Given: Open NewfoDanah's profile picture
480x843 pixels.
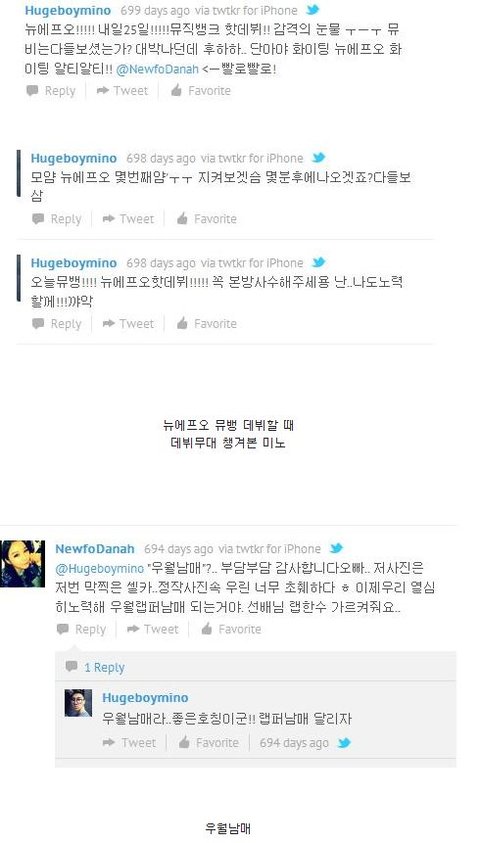Looking at the screenshot, I should (23, 563).
